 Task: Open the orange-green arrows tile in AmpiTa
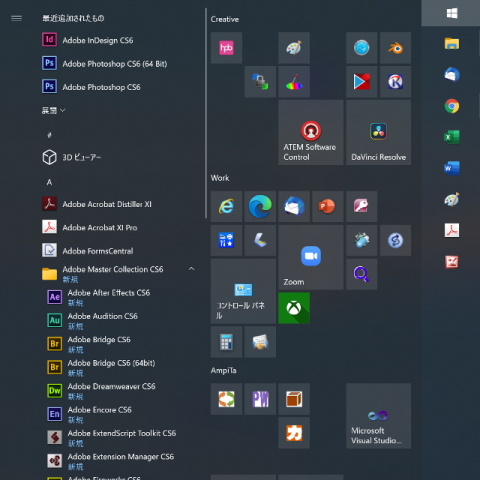[226, 399]
